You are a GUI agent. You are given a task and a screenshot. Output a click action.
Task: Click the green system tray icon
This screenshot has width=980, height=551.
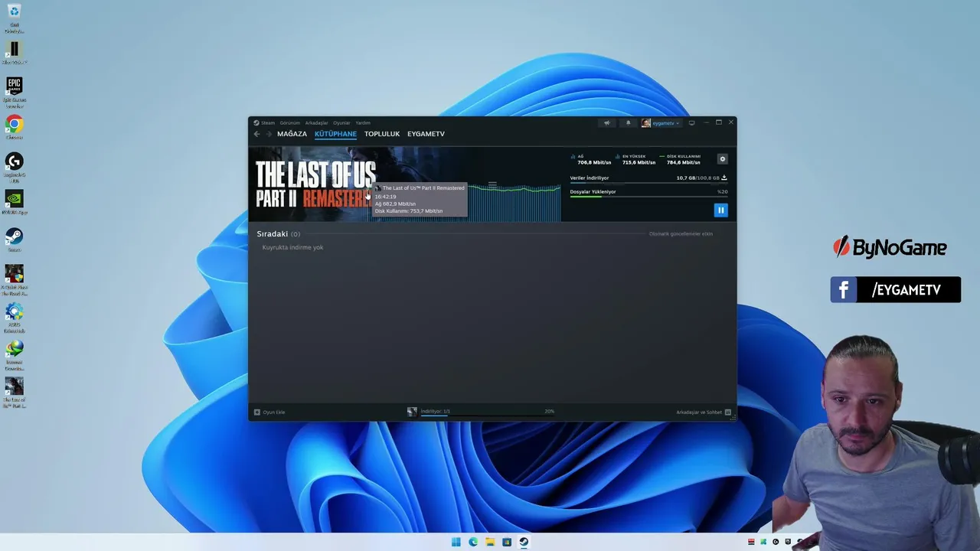click(763, 542)
